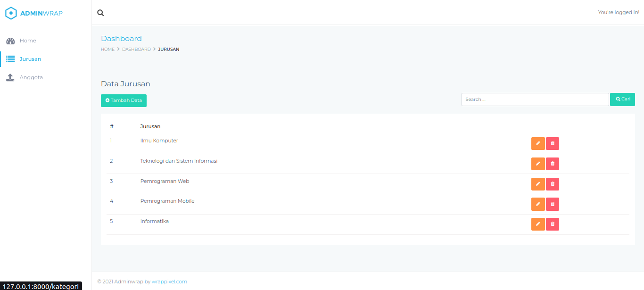Go to HOME in the breadcrumb
Screen dimensions: 644x290
pos(107,50)
